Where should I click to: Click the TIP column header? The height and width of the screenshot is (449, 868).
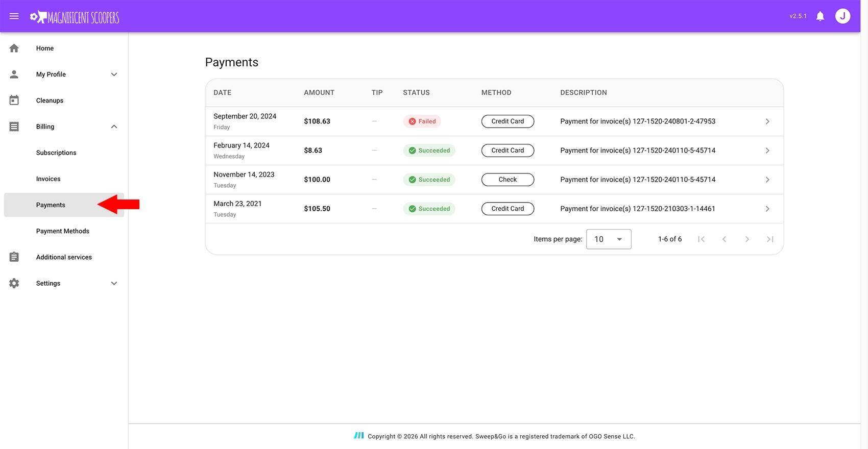click(x=377, y=92)
